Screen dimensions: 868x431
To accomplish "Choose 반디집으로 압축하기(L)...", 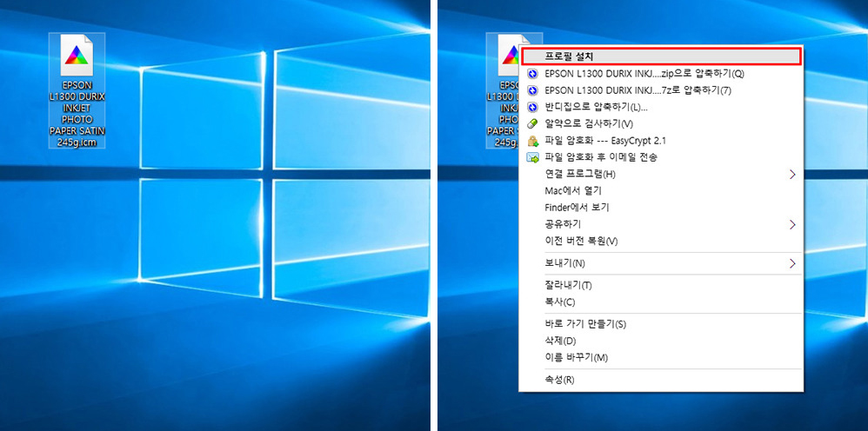I will [x=660, y=107].
